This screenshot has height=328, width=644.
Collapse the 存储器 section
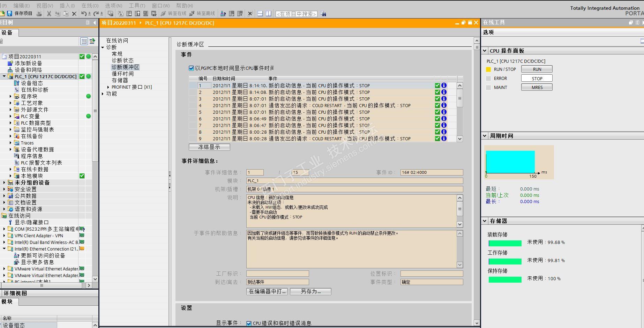(485, 221)
